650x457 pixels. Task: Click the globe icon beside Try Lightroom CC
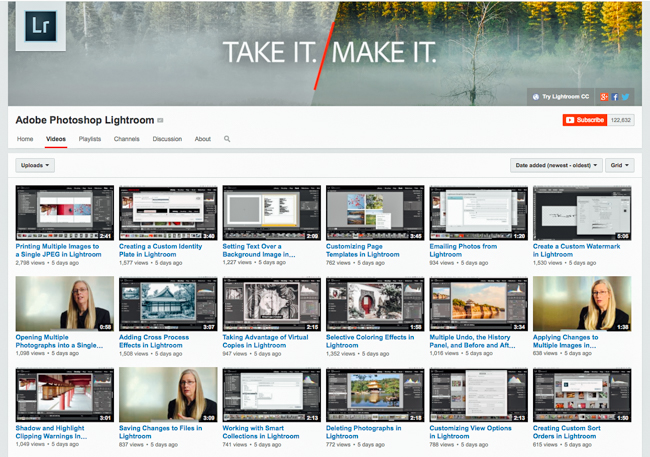point(536,97)
